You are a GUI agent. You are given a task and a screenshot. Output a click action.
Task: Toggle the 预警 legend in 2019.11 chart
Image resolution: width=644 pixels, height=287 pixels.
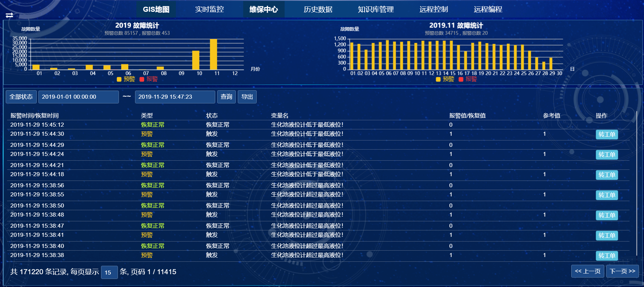click(x=445, y=79)
